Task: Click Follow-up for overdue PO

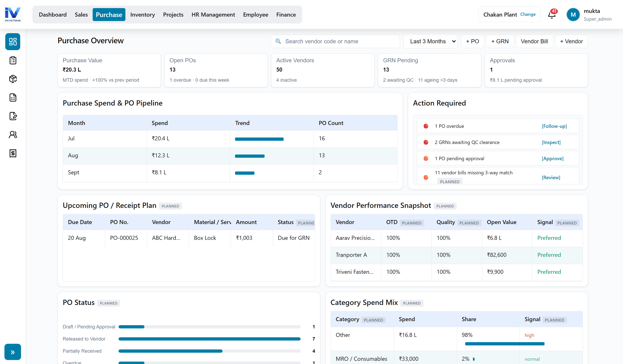Action: [554, 126]
